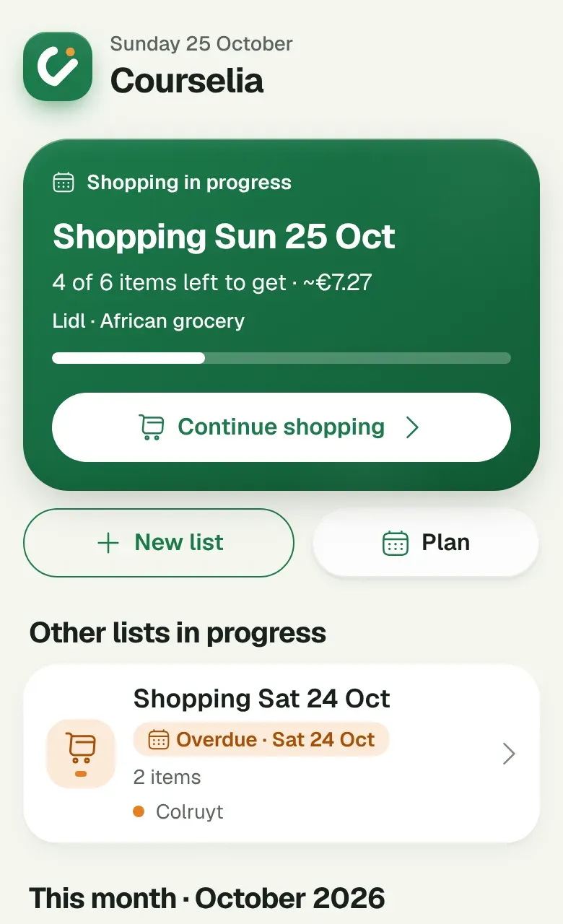The width and height of the screenshot is (563, 924).
Task: Click the cart icon in Continue shopping
Action: point(152,427)
